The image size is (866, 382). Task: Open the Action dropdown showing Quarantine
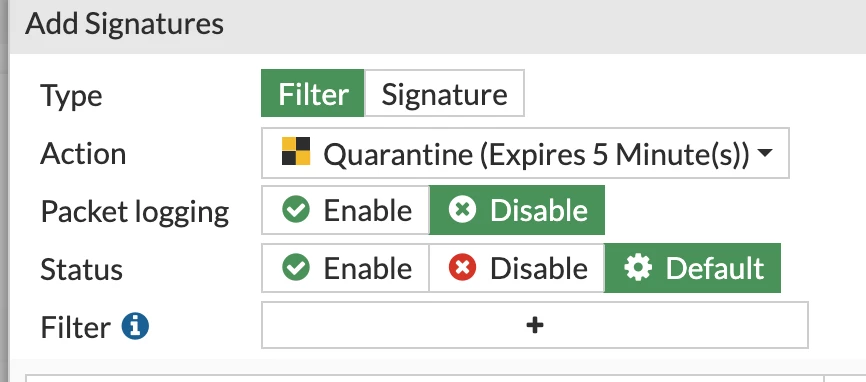click(525, 153)
